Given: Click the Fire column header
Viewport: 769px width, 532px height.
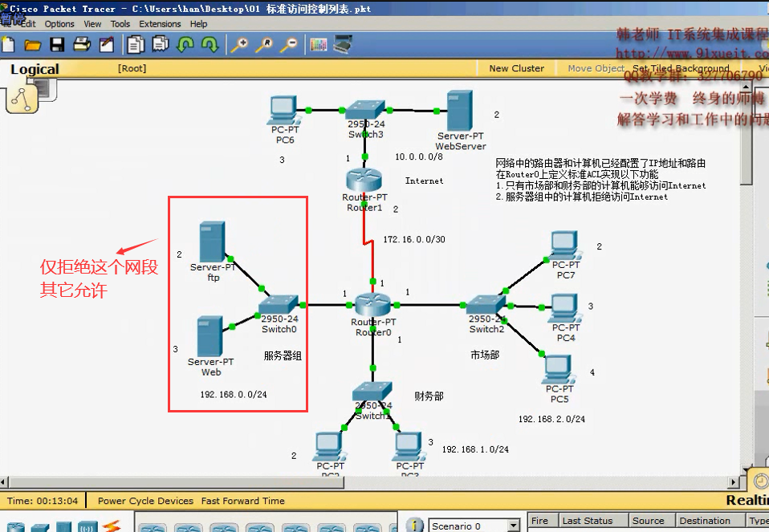Looking at the screenshot, I should (543, 521).
